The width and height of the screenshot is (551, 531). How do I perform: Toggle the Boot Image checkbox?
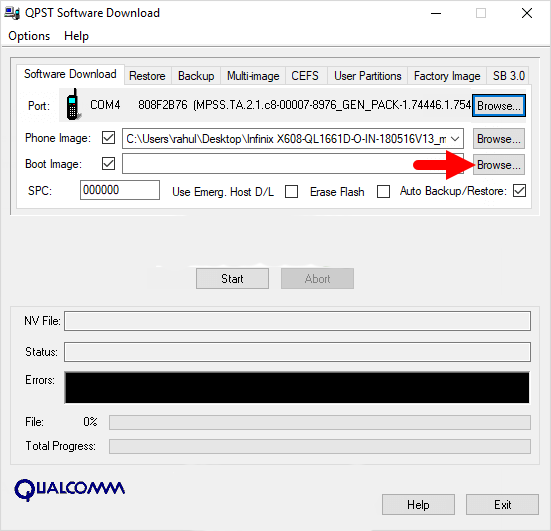coord(108,163)
